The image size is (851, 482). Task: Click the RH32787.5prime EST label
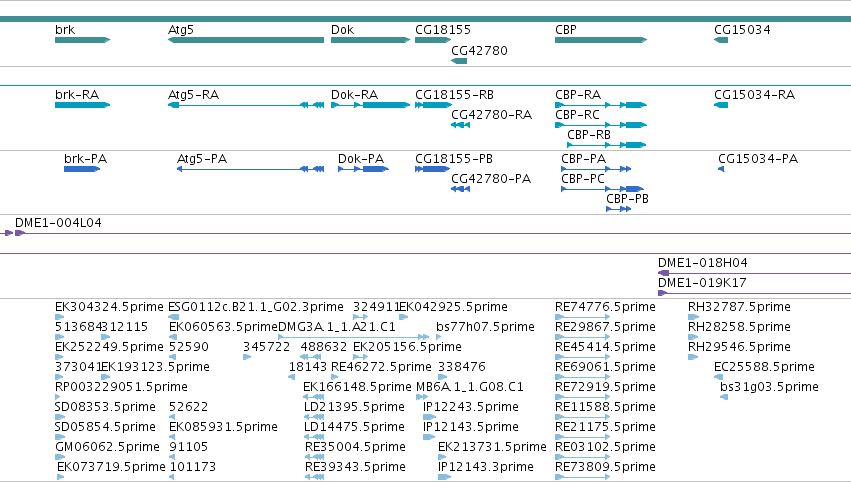739,307
